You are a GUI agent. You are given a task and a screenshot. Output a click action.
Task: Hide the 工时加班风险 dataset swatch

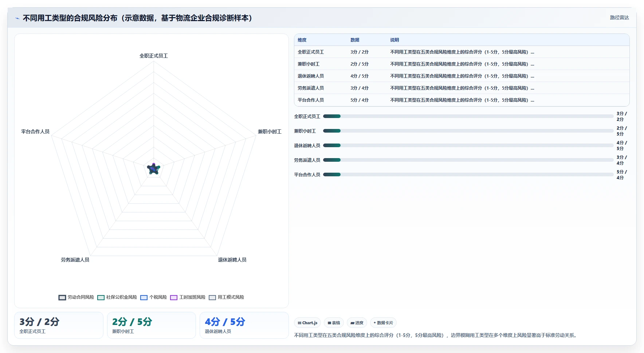(x=174, y=298)
